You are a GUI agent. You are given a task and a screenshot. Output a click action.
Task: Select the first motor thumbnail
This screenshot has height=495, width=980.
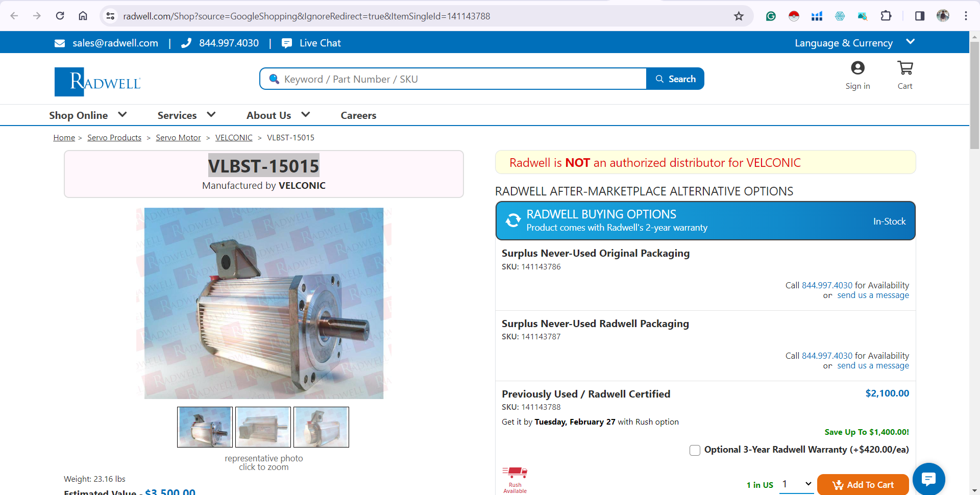pyautogui.click(x=205, y=427)
